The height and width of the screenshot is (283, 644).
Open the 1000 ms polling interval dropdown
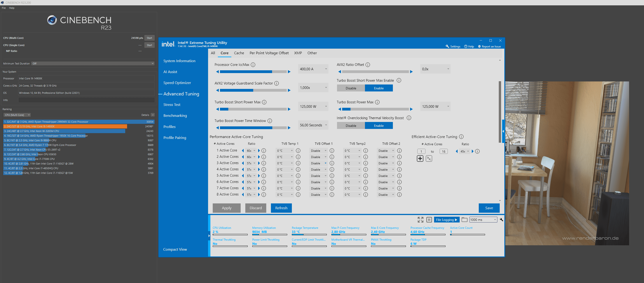pos(483,220)
